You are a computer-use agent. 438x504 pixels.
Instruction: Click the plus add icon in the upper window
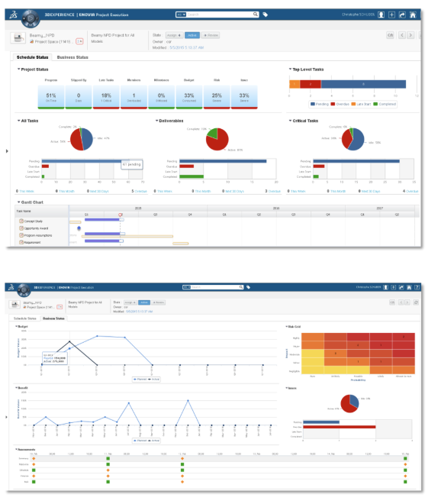coord(391,15)
